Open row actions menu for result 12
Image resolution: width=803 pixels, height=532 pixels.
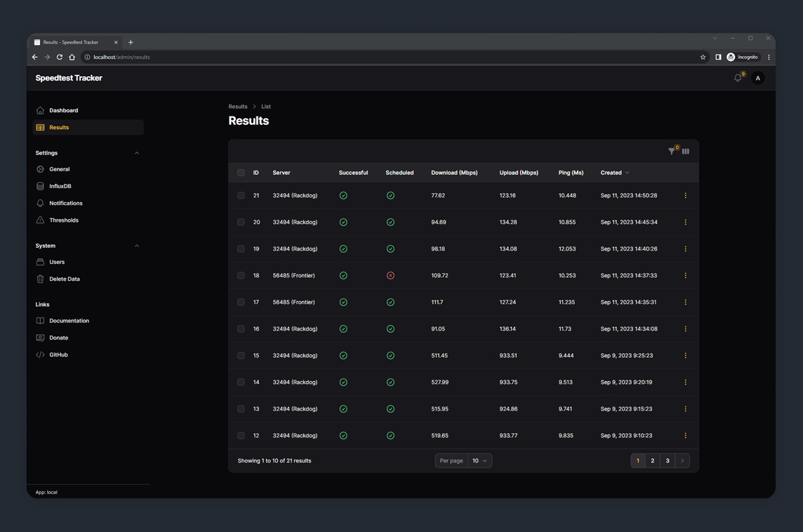685,435
